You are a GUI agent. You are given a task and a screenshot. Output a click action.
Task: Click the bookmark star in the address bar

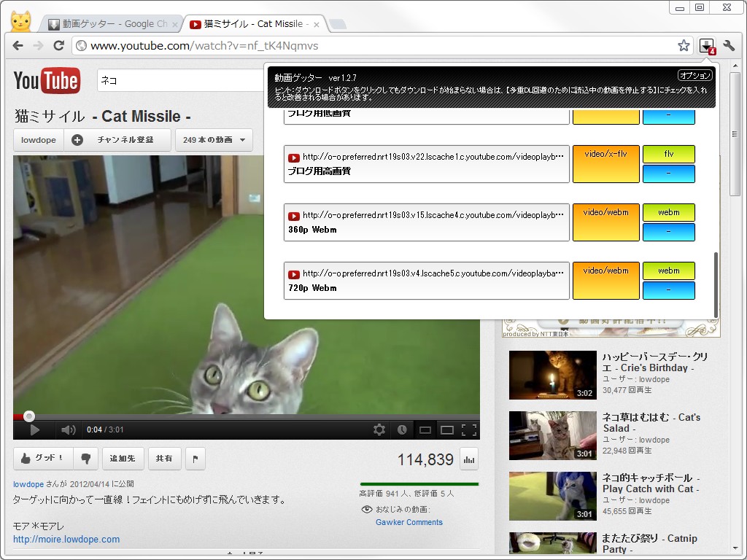(x=684, y=44)
